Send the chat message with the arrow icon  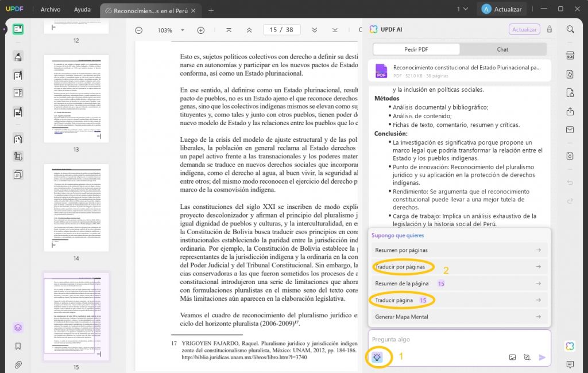pos(541,357)
